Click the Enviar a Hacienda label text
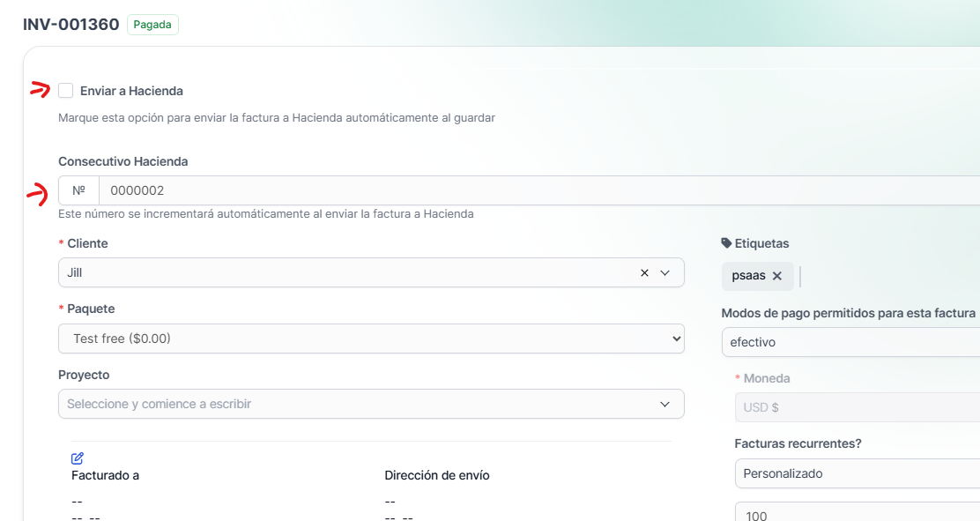 pos(131,91)
